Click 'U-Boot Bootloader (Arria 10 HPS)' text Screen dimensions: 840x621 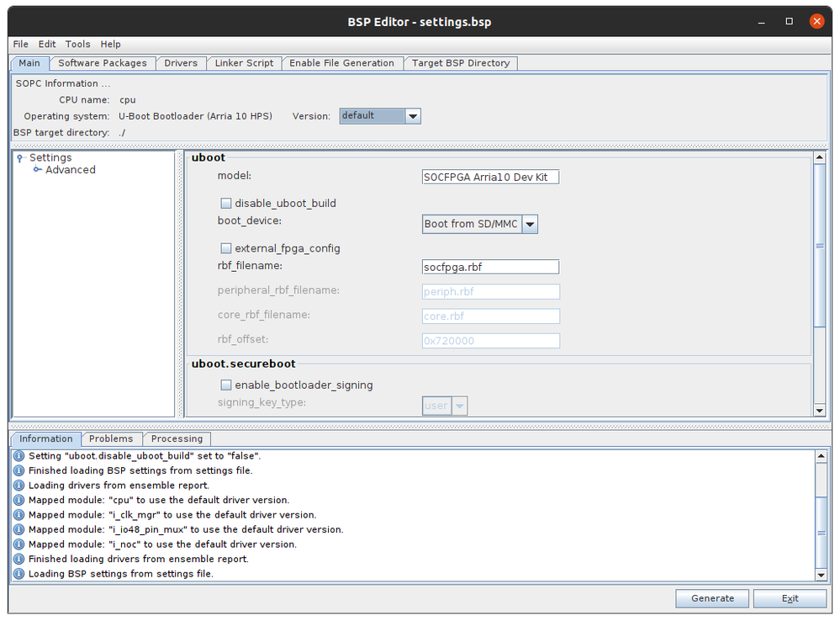[x=195, y=116]
